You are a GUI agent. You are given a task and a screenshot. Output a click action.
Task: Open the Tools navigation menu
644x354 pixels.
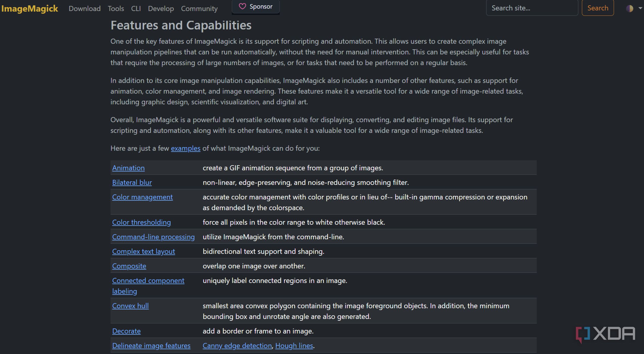tap(116, 9)
